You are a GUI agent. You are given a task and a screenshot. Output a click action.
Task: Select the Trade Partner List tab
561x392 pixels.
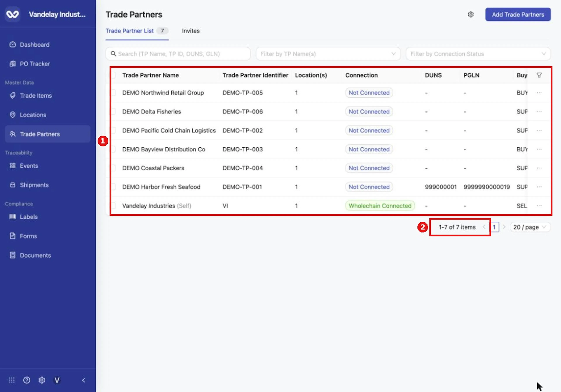click(137, 31)
